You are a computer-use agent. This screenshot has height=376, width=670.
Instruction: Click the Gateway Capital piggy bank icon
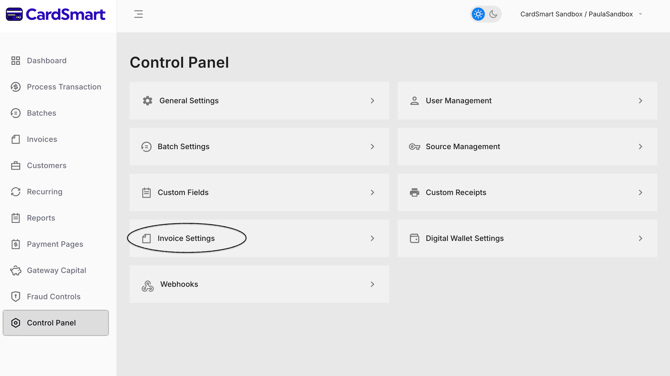pos(16,270)
